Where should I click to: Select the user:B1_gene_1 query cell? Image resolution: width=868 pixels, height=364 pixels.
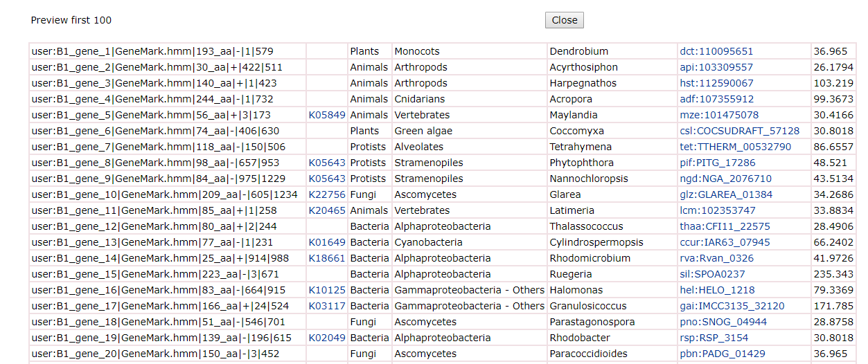pyautogui.click(x=168, y=51)
